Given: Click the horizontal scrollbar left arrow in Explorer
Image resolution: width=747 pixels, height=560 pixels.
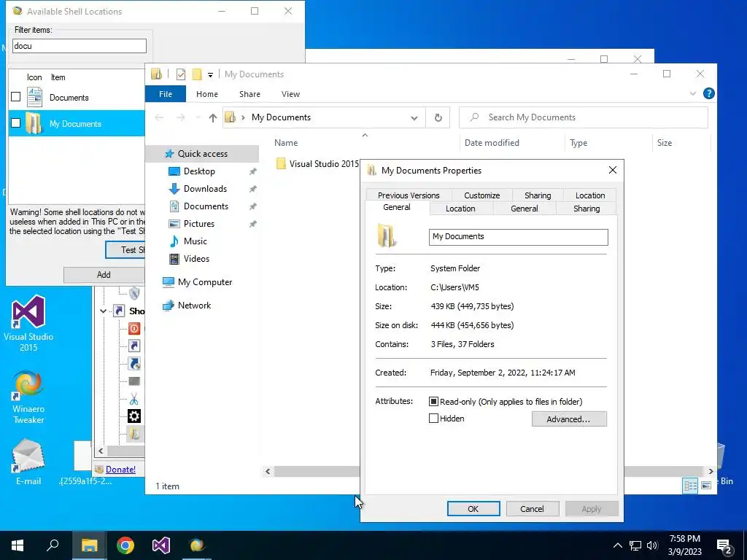Looking at the screenshot, I should click(268, 472).
